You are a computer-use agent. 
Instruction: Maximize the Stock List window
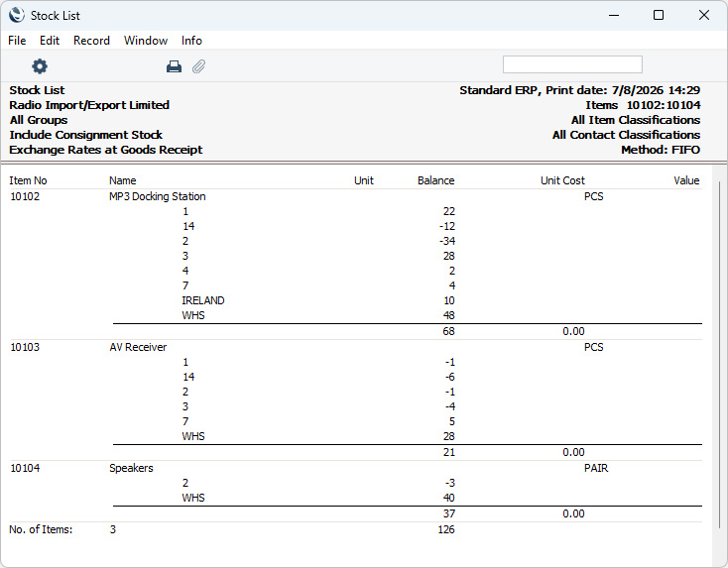[x=659, y=15]
